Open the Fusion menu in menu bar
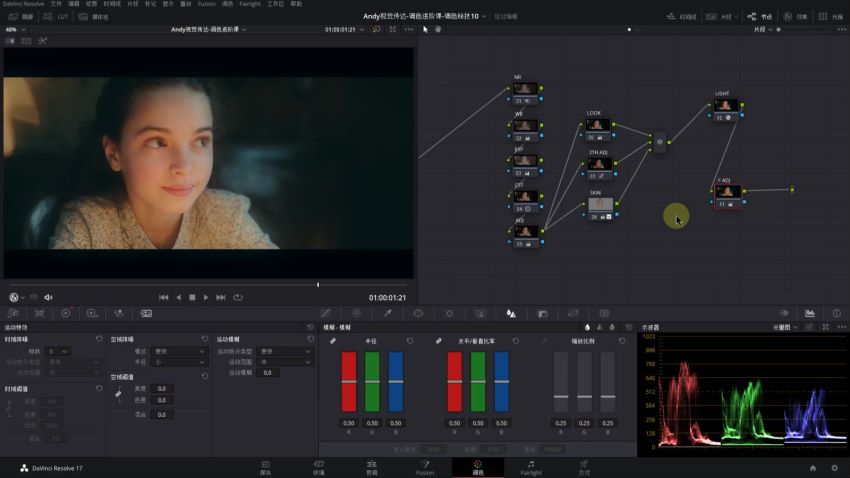The width and height of the screenshot is (850, 478). tap(206, 4)
